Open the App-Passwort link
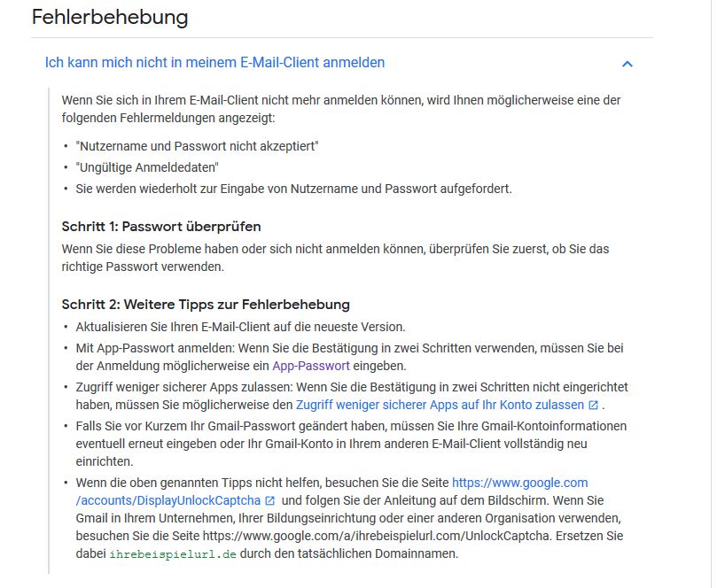This screenshot has height=588, width=717. 311,366
